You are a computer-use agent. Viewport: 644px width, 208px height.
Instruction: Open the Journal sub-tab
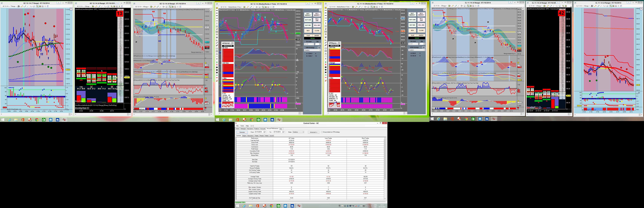pos(271,136)
